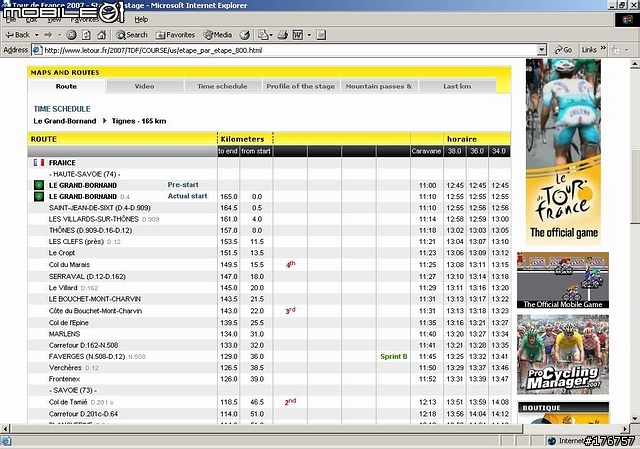Viewport: 640px width, 449px height.
Task: Switch to the Last km tab
Action: pyautogui.click(x=457, y=87)
